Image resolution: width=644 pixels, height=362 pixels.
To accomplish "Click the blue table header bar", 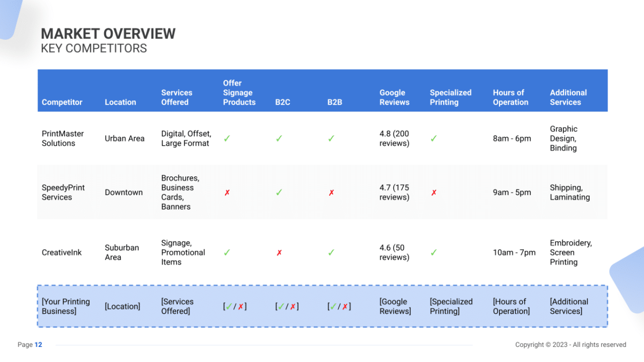I will point(322,90).
